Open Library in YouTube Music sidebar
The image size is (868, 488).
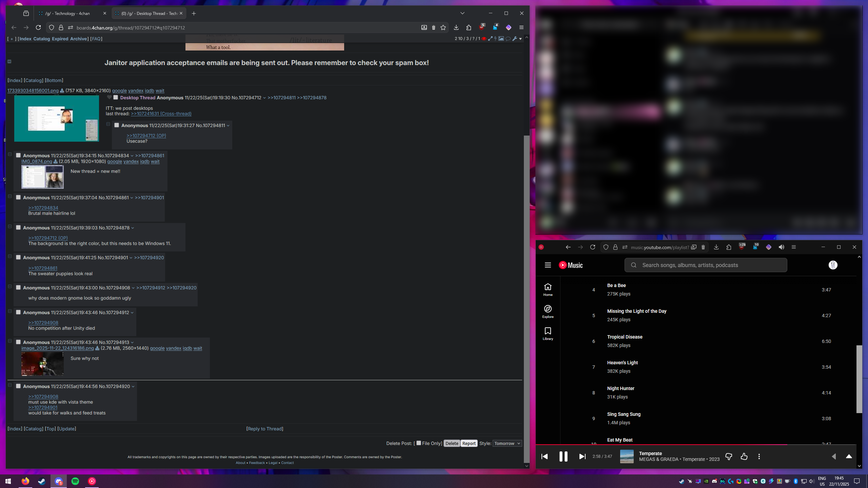point(548,333)
